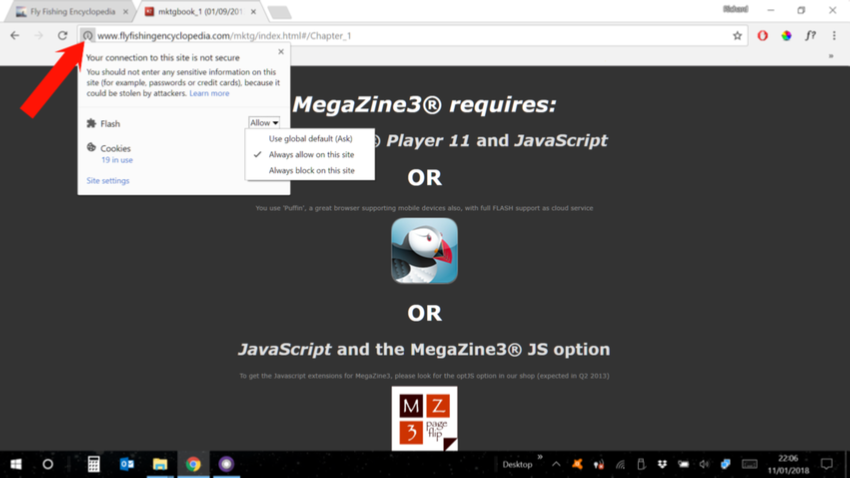This screenshot has width=850, height=478.
Task: Open the Action Center notifications icon
Action: pyautogui.click(x=827, y=464)
